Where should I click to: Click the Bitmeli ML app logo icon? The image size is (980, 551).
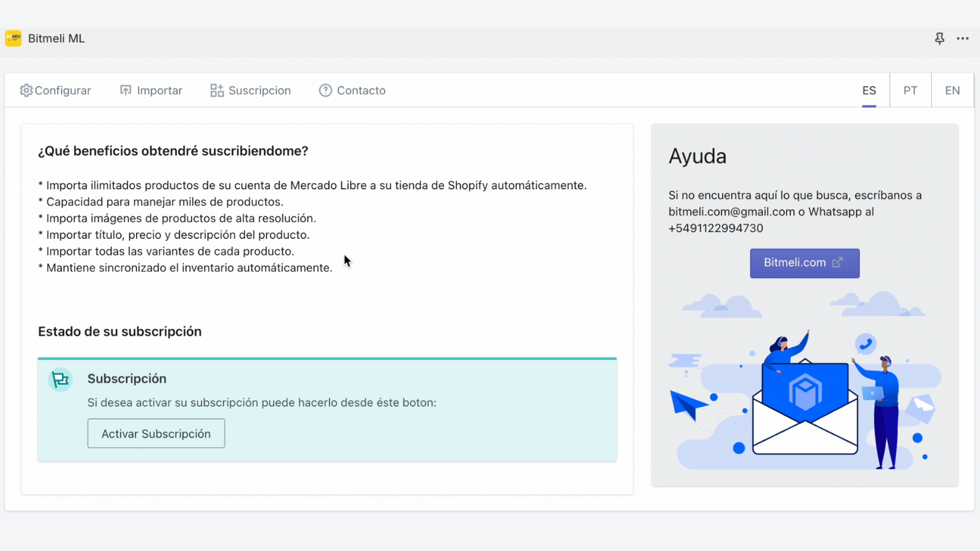pos(13,39)
